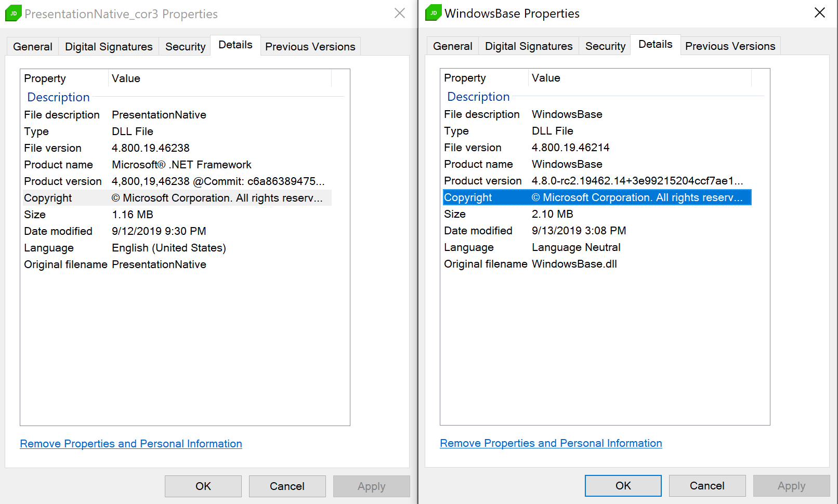Viewport: 838px width, 504px height.
Task: Open the Security tab of PresentationNative_cor3
Action: pyautogui.click(x=185, y=46)
